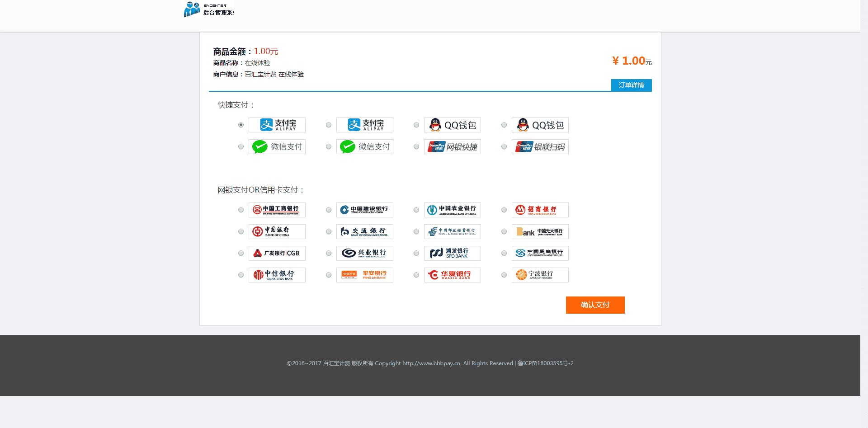The image size is (868, 428).
Task: Click the 中国光大银行 bank logo
Action: [x=540, y=231]
